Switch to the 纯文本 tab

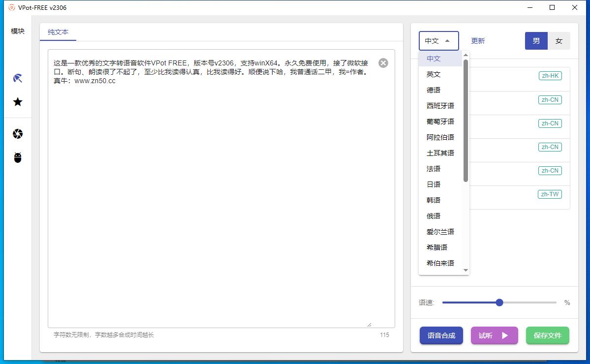(58, 32)
